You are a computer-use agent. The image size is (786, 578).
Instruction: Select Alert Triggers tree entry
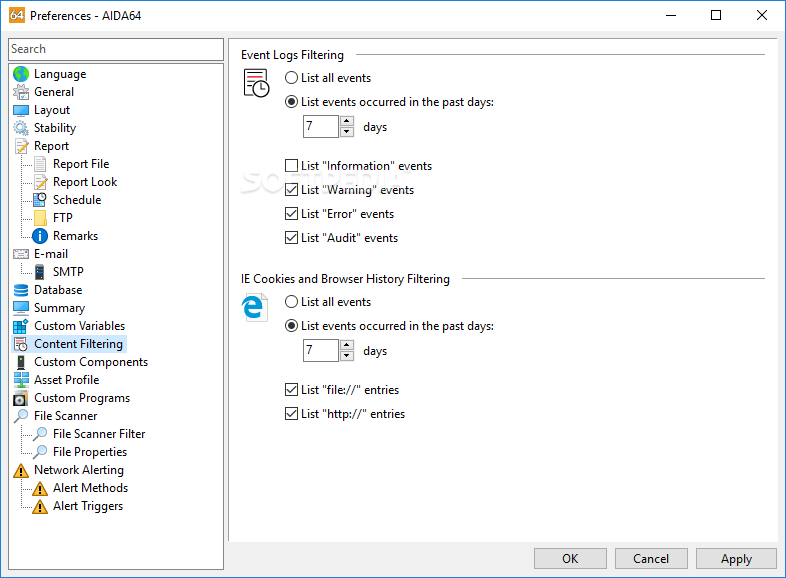[x=88, y=506]
